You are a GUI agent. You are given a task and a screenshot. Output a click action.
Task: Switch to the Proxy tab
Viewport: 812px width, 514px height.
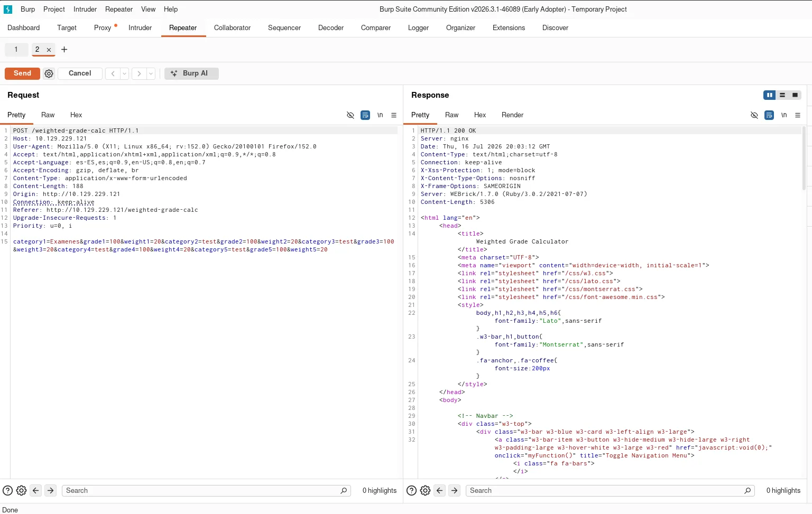[103, 28]
